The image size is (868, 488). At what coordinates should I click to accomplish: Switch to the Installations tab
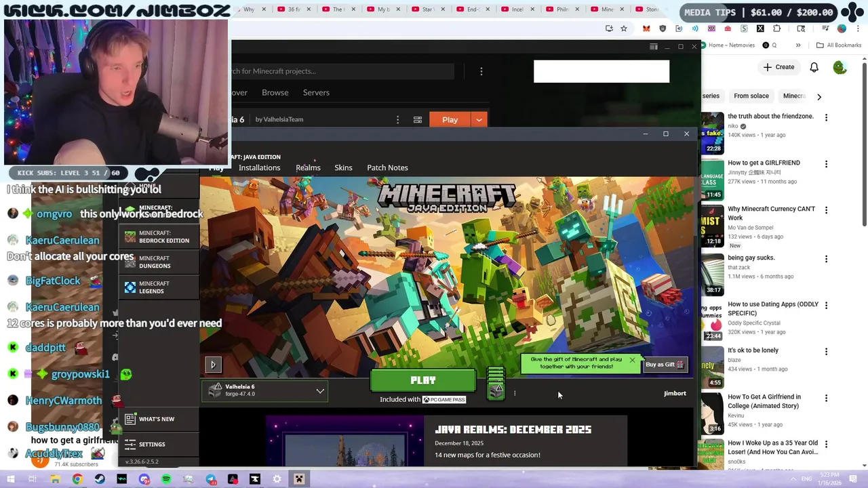click(x=259, y=167)
